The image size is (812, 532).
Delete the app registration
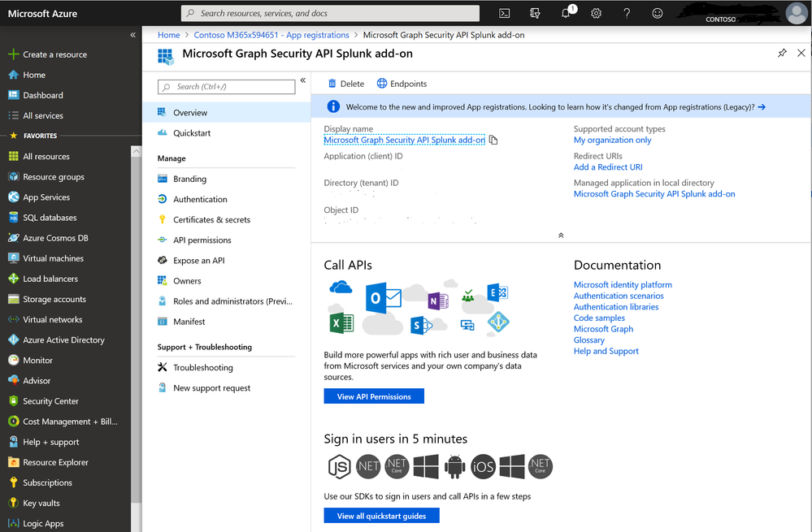pos(346,84)
